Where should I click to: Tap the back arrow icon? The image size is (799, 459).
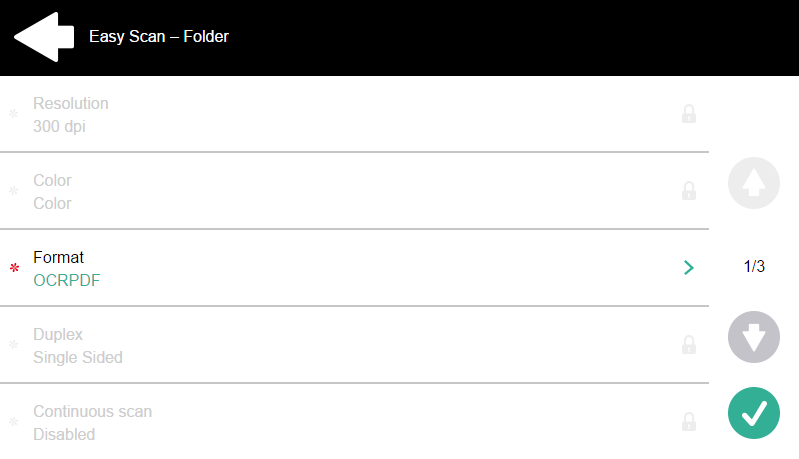pos(44,37)
